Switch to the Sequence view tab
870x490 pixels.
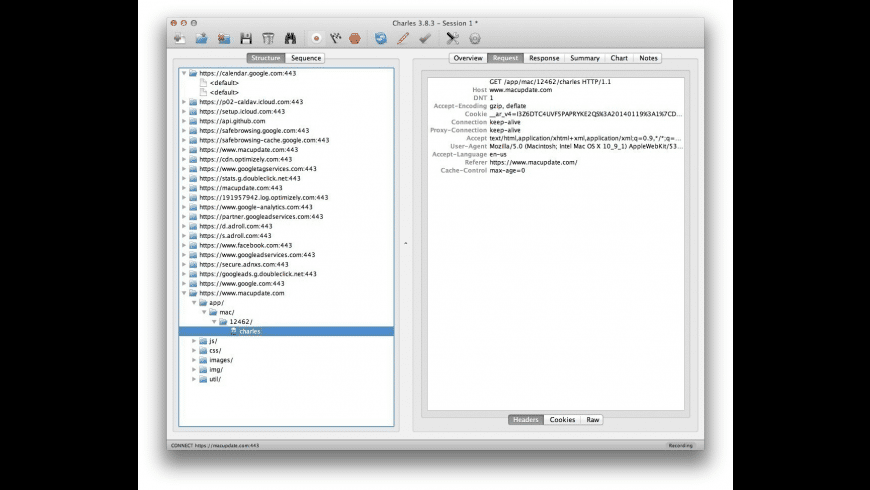[306, 58]
